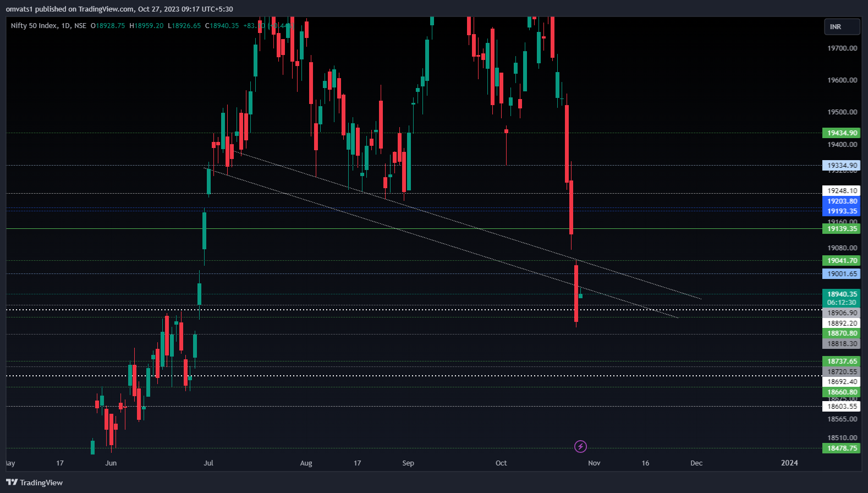Click the 19500.00 price axis tick

pos(842,112)
